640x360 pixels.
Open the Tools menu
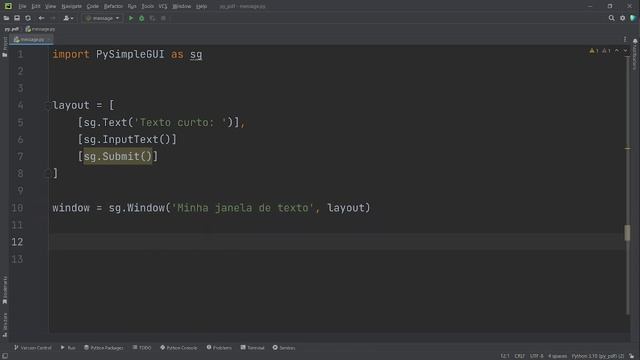(148, 6)
